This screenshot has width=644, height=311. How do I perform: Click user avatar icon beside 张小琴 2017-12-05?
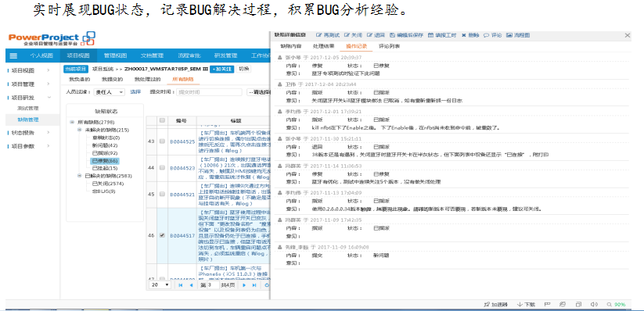tap(280, 59)
